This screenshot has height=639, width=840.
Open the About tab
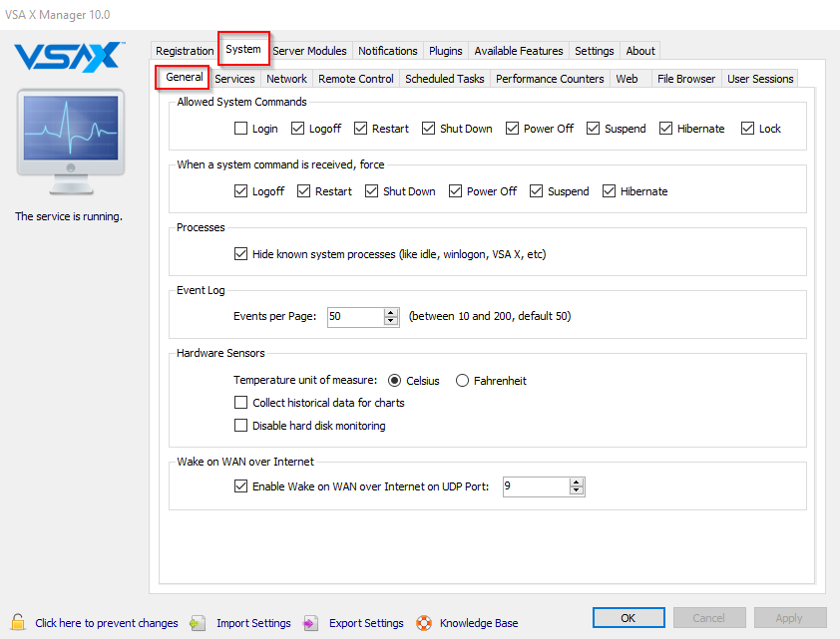(640, 51)
